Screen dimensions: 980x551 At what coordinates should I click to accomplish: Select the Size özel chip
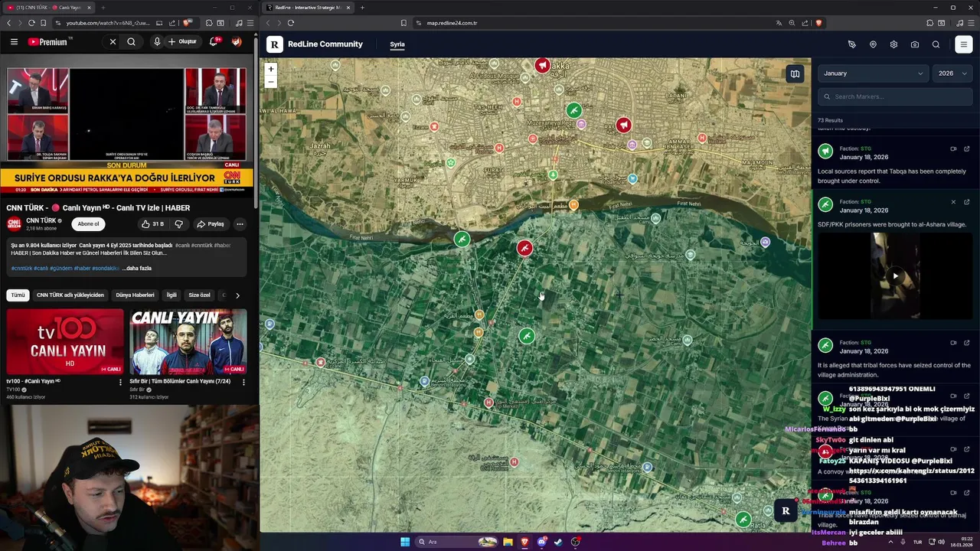click(198, 295)
